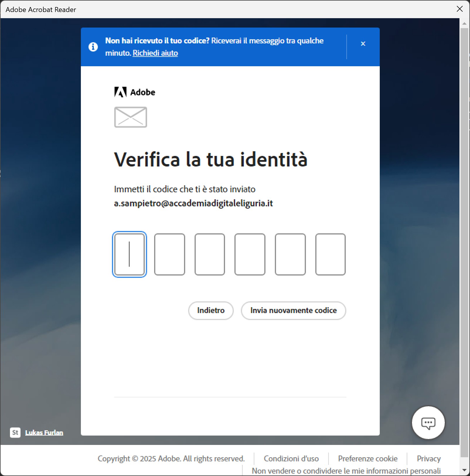Viewport: 470px width, 476px height.
Task: Focus the first verification code box
Action: (x=129, y=254)
